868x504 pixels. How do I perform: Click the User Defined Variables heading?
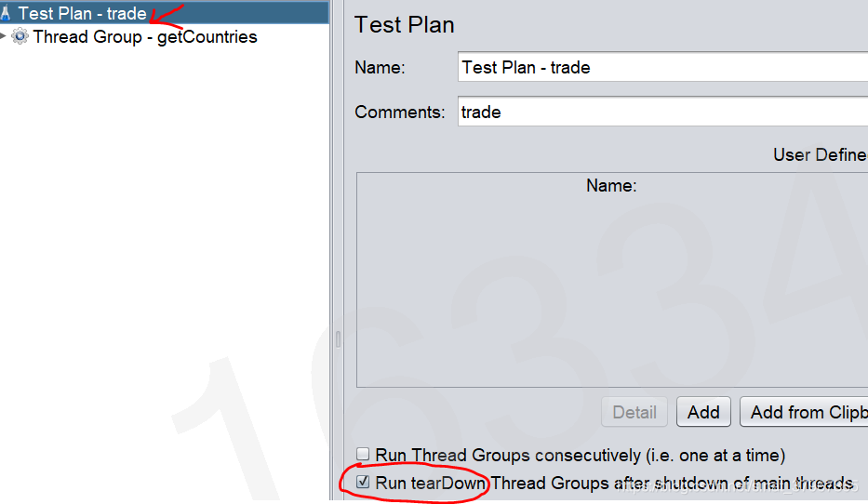point(821,155)
